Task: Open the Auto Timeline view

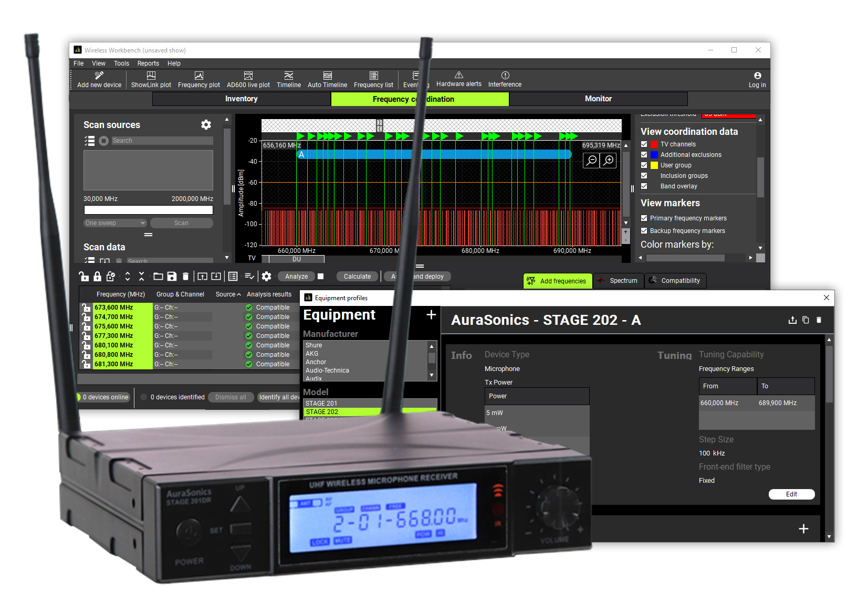Action: click(x=327, y=79)
